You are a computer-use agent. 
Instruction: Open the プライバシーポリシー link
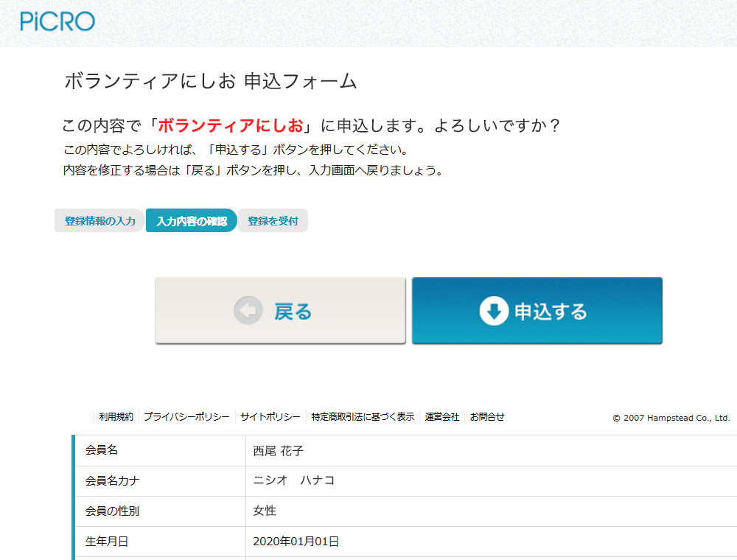pyautogui.click(x=186, y=417)
